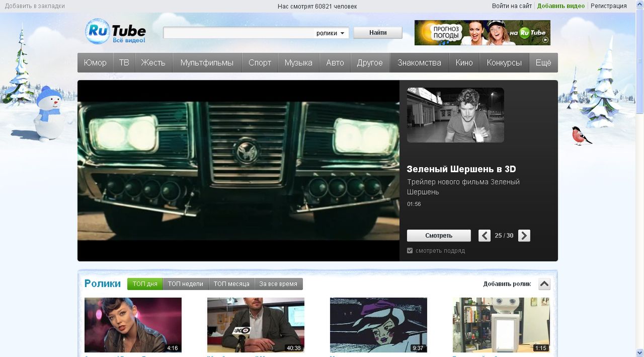The width and height of the screenshot is (644, 357).
Task: Click Добавить в закладки link
Action: (x=35, y=6)
